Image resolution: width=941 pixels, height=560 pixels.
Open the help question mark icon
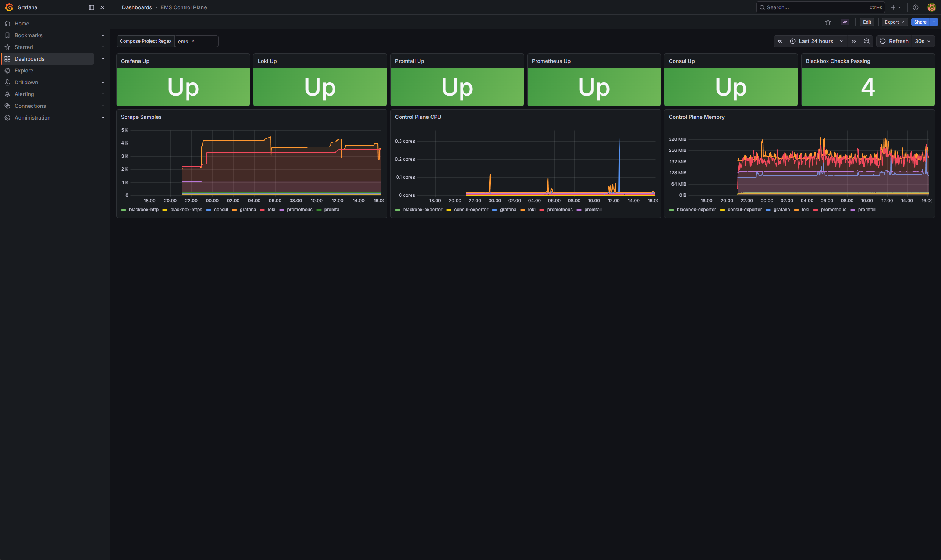click(x=915, y=7)
